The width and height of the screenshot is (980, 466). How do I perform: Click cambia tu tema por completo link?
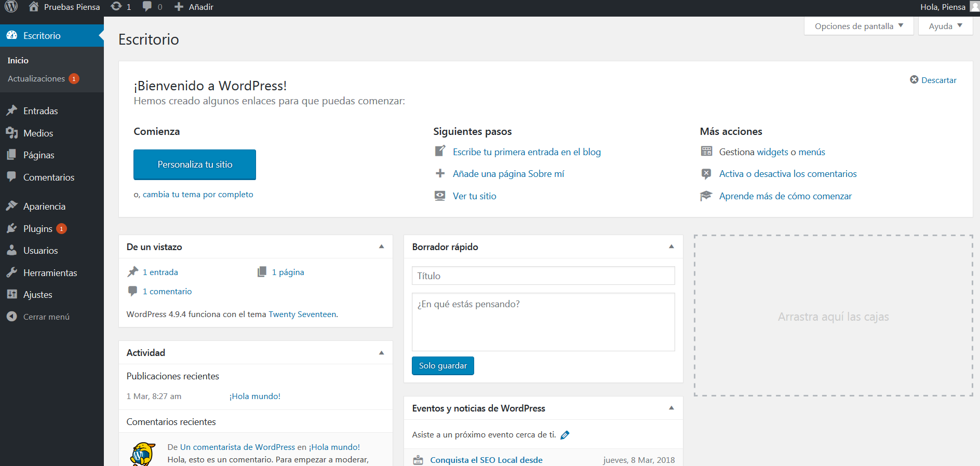[198, 194]
